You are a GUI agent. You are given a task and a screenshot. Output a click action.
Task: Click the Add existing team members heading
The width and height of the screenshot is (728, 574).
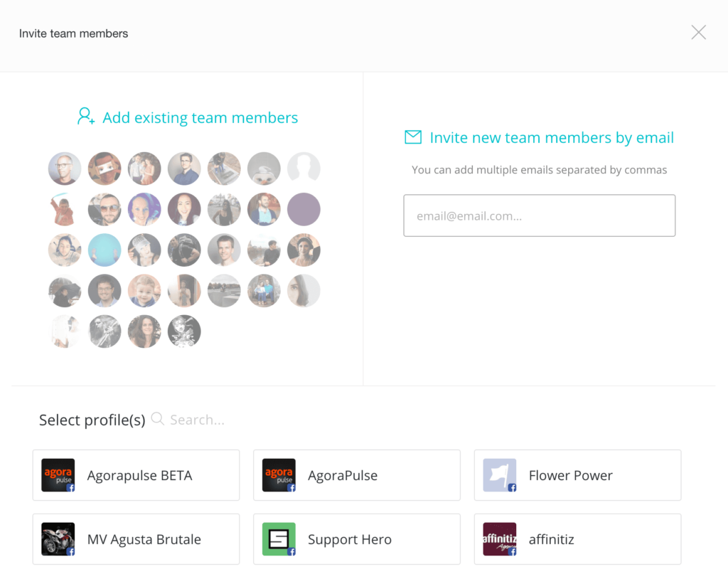200,117
